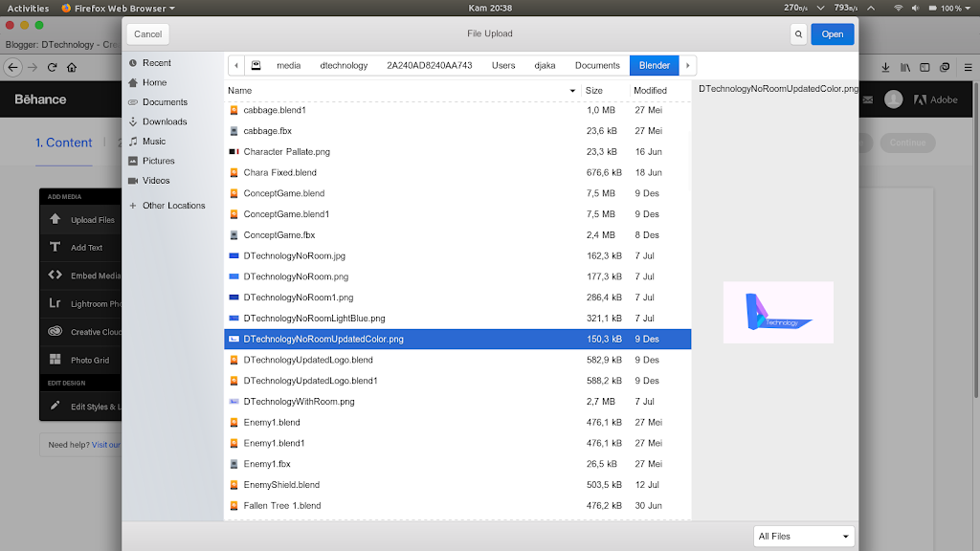Sort files by Name column header
Screen dimensions: 980x551
click(402, 91)
